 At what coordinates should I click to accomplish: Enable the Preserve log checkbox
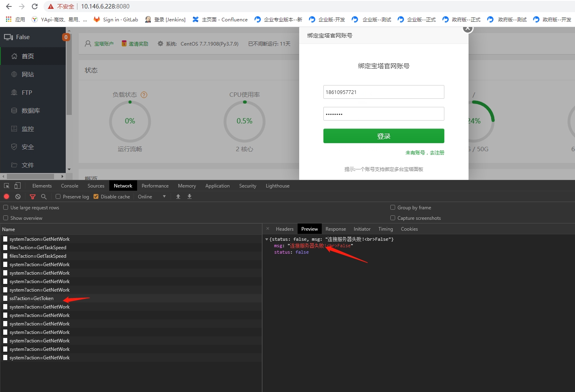click(58, 196)
